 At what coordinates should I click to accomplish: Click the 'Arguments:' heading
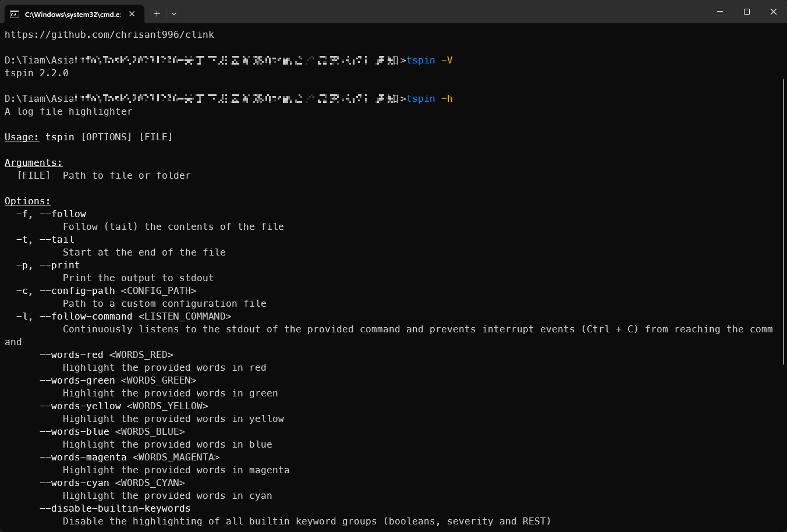coord(34,162)
